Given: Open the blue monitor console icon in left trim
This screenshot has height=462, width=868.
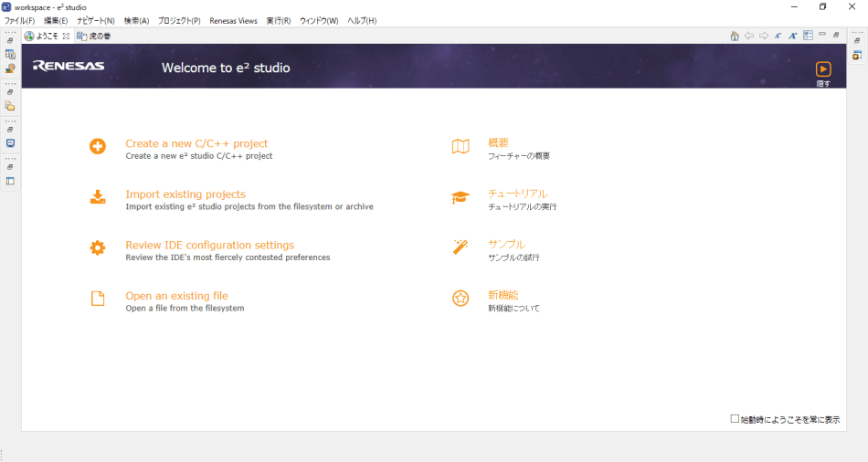Looking at the screenshot, I should pyautogui.click(x=10, y=143).
